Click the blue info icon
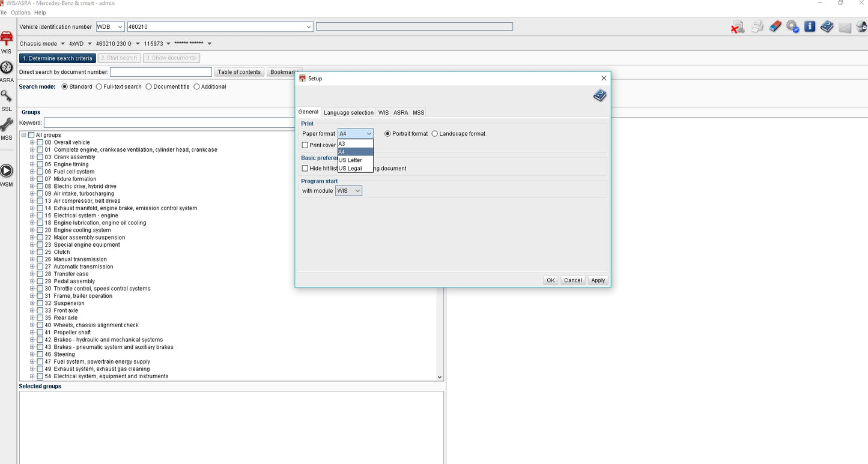 [810, 27]
